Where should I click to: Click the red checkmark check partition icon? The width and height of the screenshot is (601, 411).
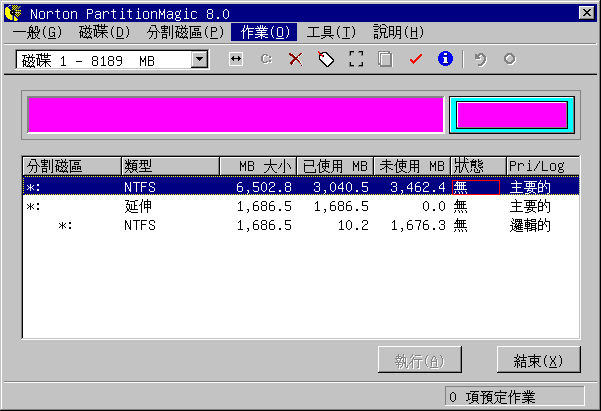pyautogui.click(x=415, y=59)
